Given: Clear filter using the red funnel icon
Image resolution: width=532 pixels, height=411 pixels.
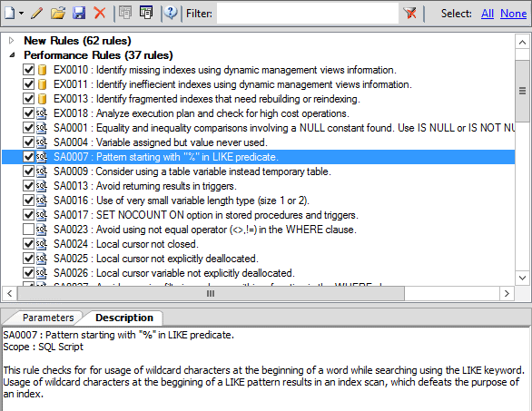Looking at the screenshot, I should tap(409, 14).
